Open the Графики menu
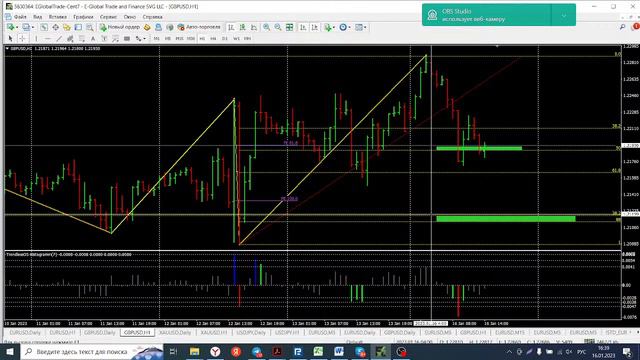The height and width of the screenshot is (360, 640). 83,17
